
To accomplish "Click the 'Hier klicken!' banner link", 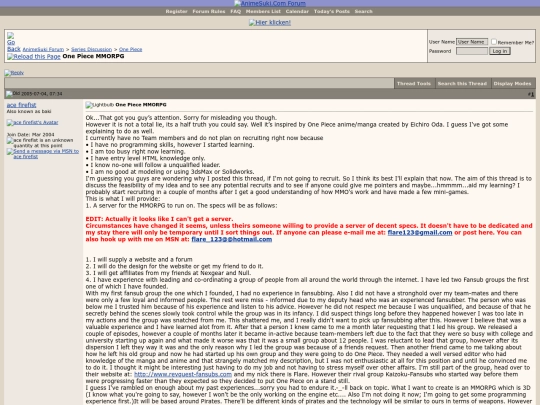I will pos(270,23).
